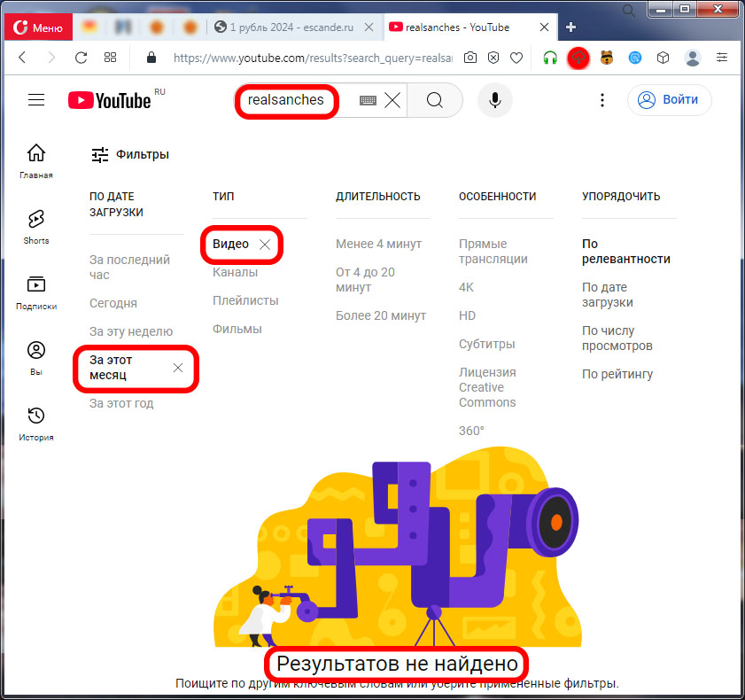Clear the search query with X icon

[392, 101]
